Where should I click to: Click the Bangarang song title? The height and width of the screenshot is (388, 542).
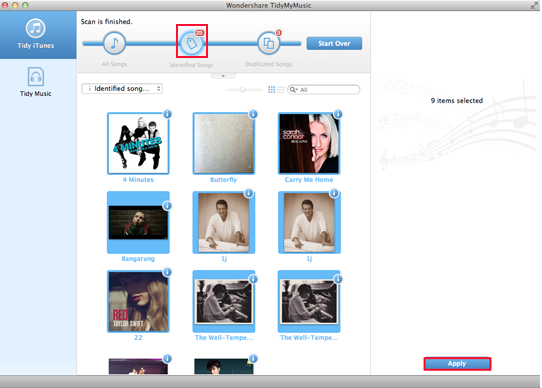tap(138, 259)
